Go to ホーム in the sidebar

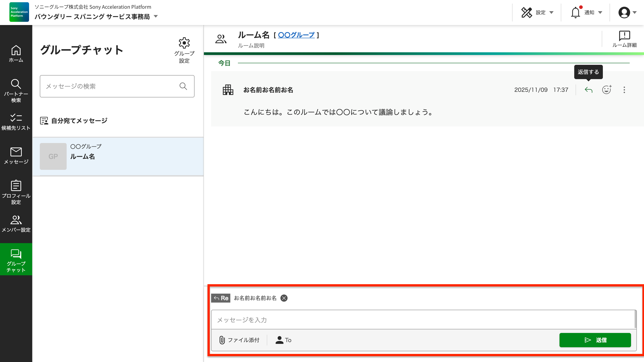point(16,53)
